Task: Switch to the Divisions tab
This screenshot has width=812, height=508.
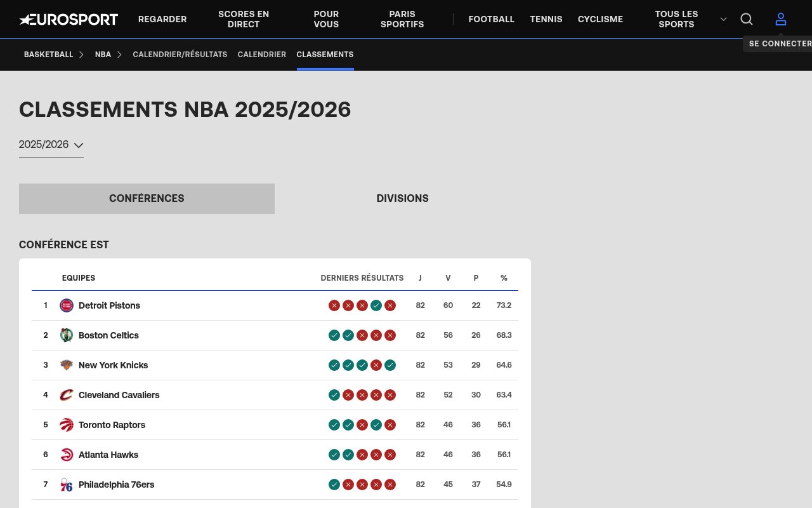Action: pos(403,199)
